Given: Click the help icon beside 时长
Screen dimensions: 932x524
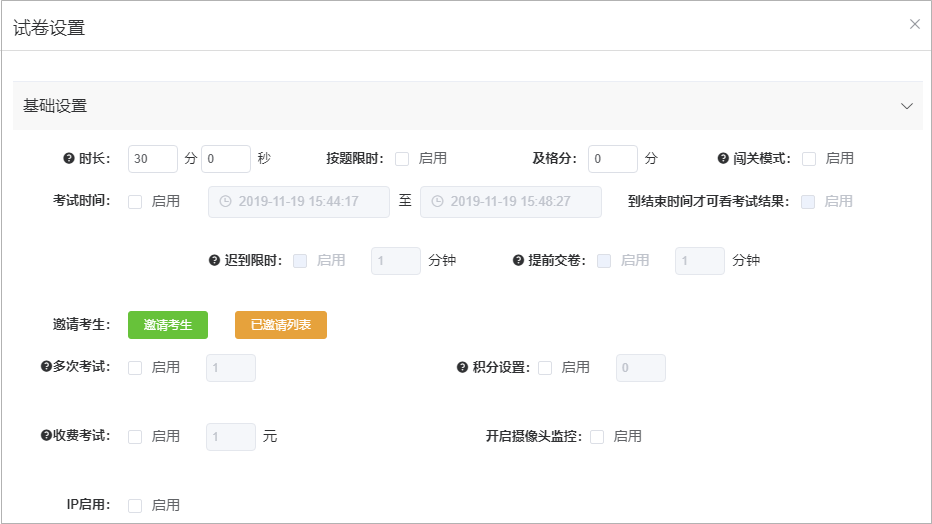Looking at the screenshot, I should 68,159.
